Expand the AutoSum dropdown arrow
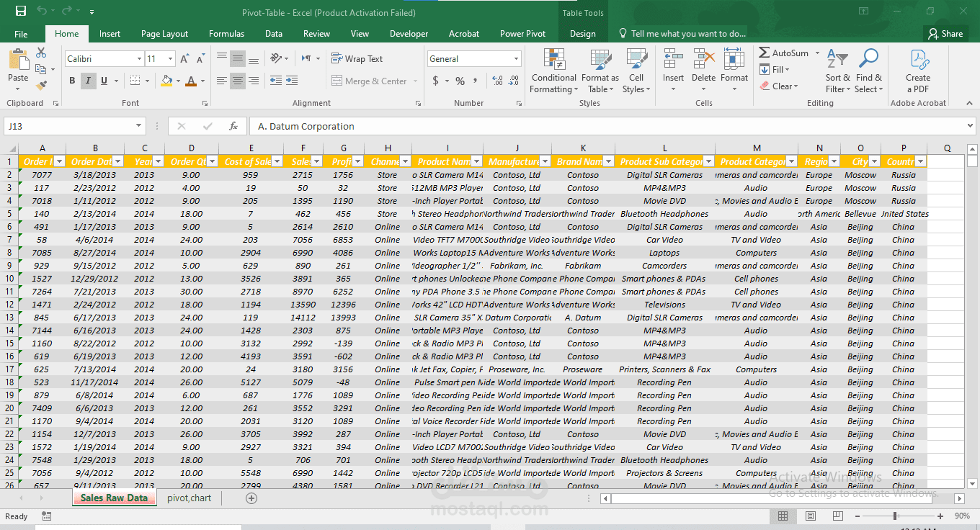980x530 pixels. (816, 53)
